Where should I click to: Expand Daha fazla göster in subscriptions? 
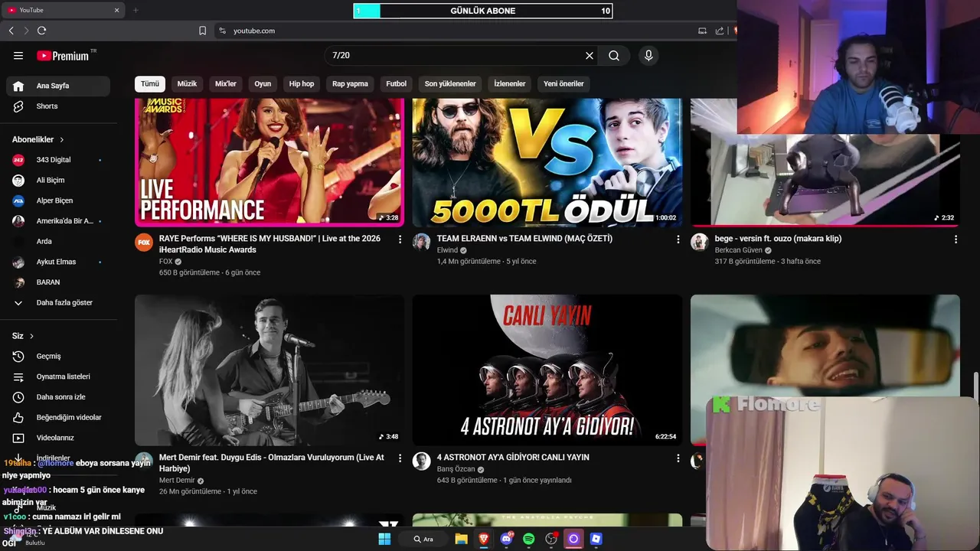coord(58,302)
